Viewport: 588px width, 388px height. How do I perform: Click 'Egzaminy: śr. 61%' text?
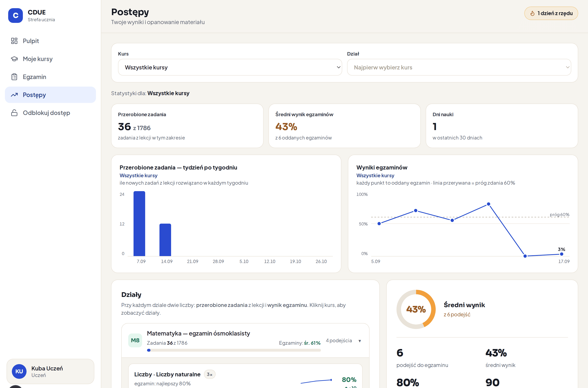[300, 343]
